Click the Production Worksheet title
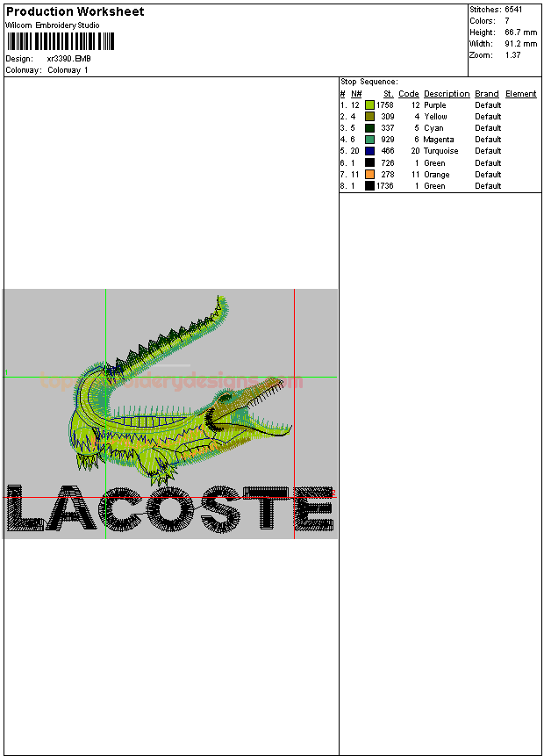This screenshot has height=756, width=544. (x=75, y=11)
